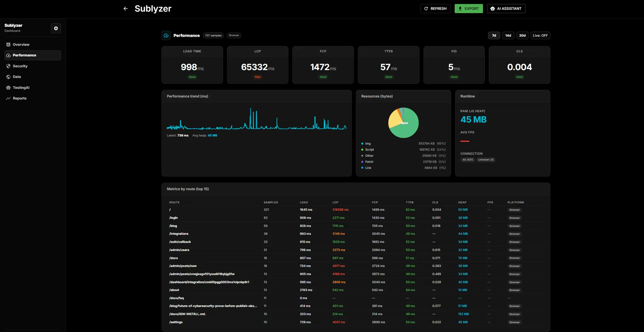This screenshot has width=644, height=332.
Task: Click the Img legend dot
Action: coord(362,143)
